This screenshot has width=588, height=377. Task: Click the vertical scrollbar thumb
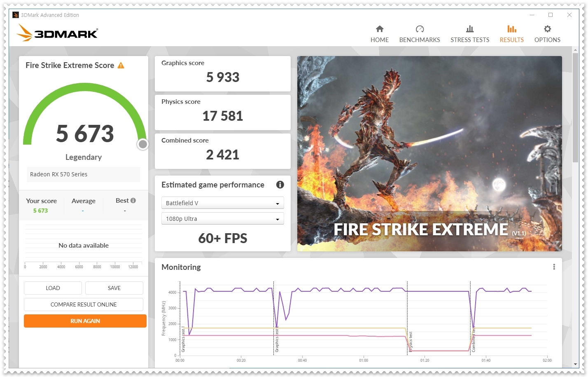click(x=575, y=108)
